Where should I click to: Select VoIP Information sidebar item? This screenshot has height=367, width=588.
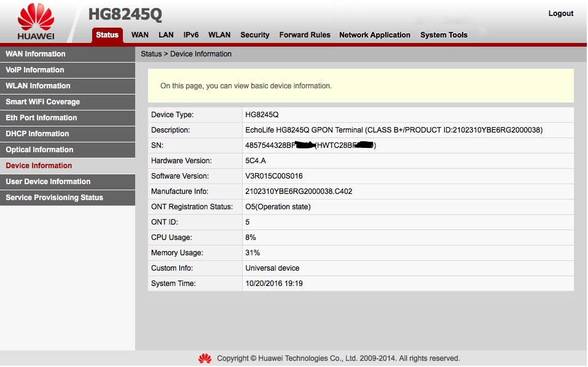point(35,70)
